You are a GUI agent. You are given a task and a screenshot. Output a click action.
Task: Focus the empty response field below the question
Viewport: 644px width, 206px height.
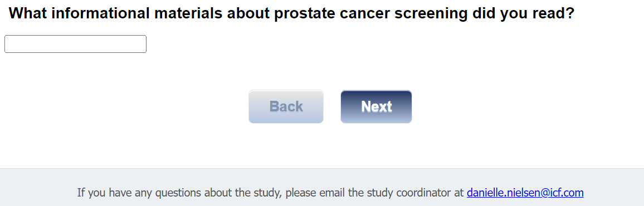[75, 44]
